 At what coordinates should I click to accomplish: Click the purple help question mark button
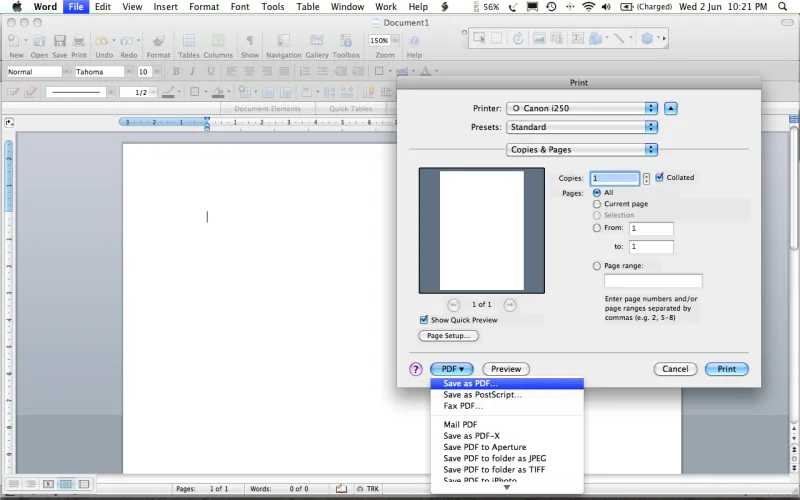[416, 369]
